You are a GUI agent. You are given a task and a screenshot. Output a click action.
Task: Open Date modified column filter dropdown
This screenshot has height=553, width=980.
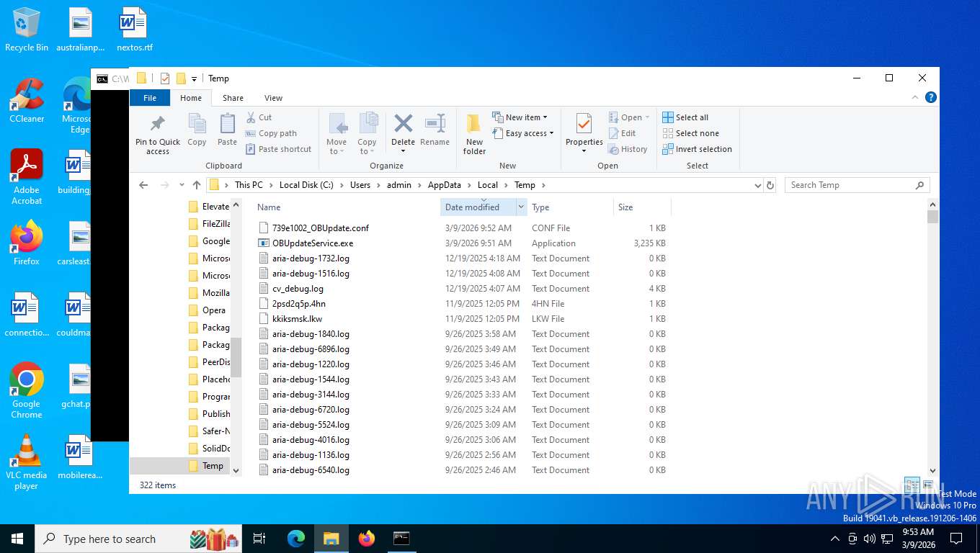coord(521,207)
